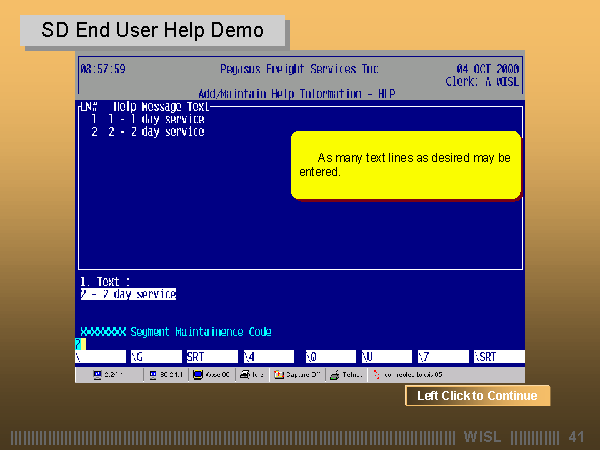Click the Segment Maintenance Code prompt

[x=175, y=331]
